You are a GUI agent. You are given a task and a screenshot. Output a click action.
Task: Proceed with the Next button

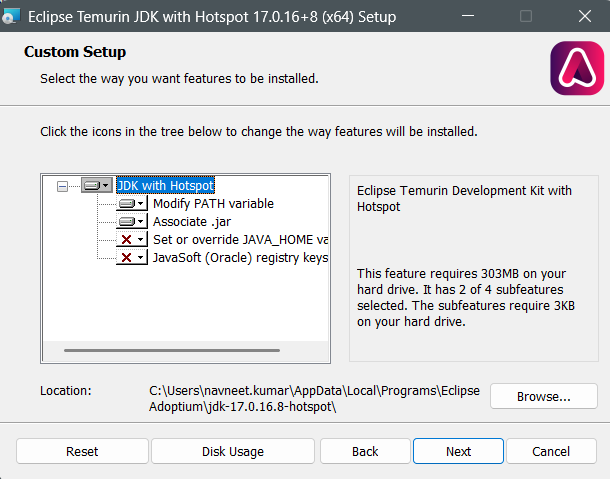(458, 451)
